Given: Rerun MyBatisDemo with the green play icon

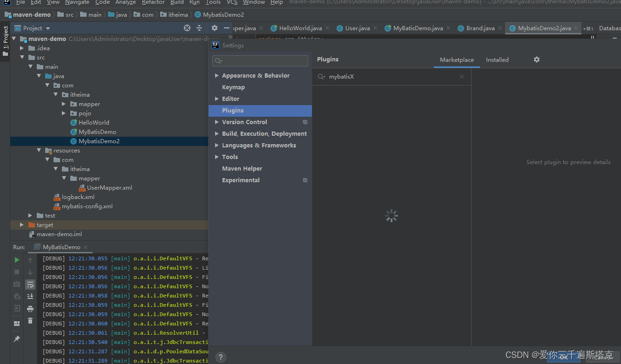Looking at the screenshot, I should click(x=17, y=260).
